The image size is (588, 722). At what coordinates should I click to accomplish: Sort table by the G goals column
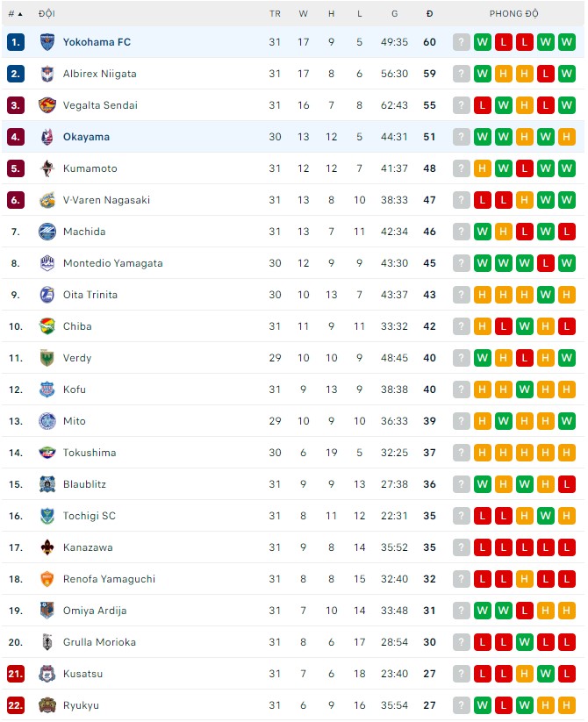[395, 14]
